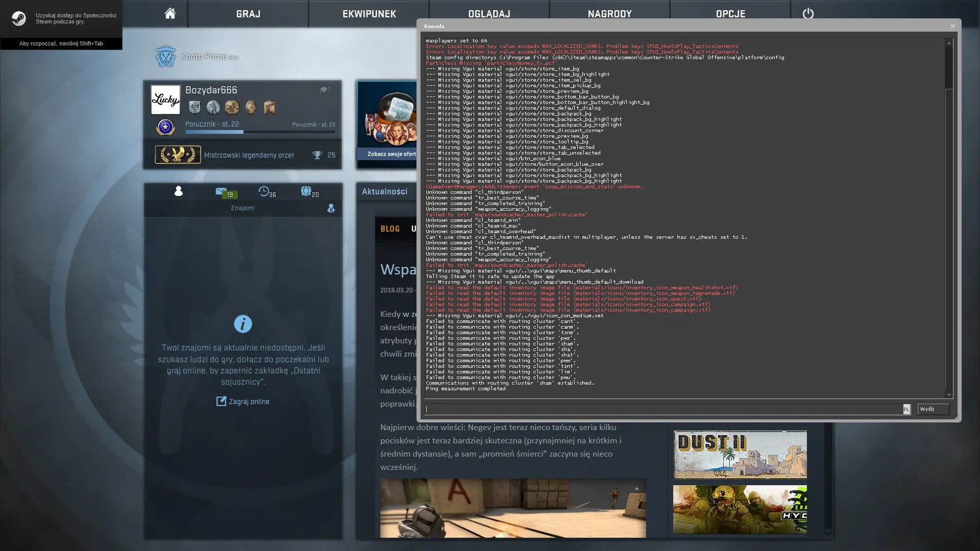Go to the home screen icon
This screenshot has height=551, width=980.
coord(170,14)
